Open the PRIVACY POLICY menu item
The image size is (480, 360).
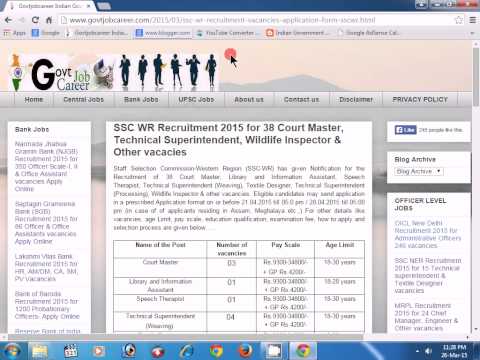(x=420, y=99)
